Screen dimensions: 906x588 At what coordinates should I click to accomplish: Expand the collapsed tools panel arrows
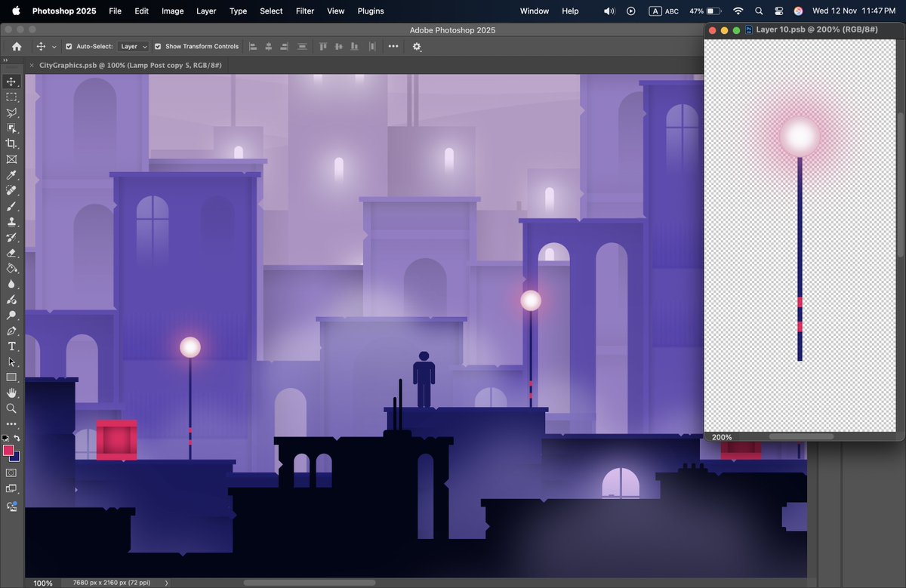coord(6,59)
